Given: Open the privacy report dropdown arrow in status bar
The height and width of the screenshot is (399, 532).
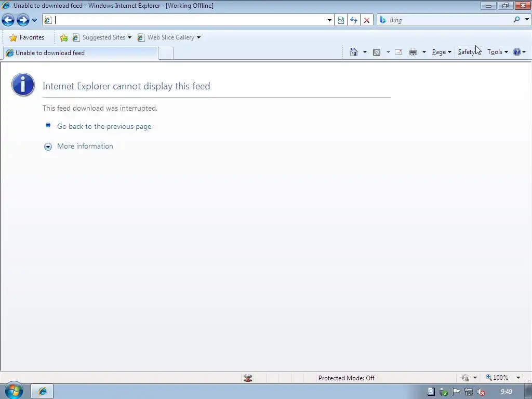Looking at the screenshot, I should (x=475, y=378).
